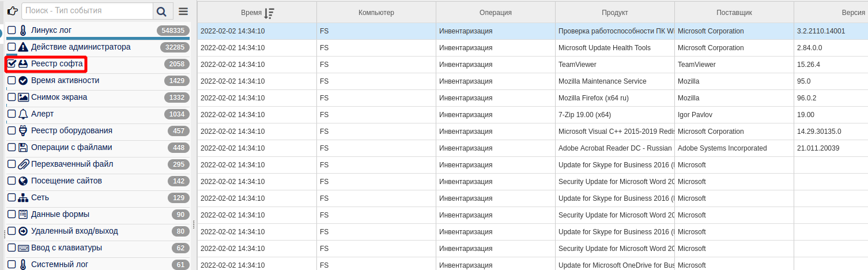
Task: Click the paperclip icon for Перехваченный файл
Action: coord(23,164)
